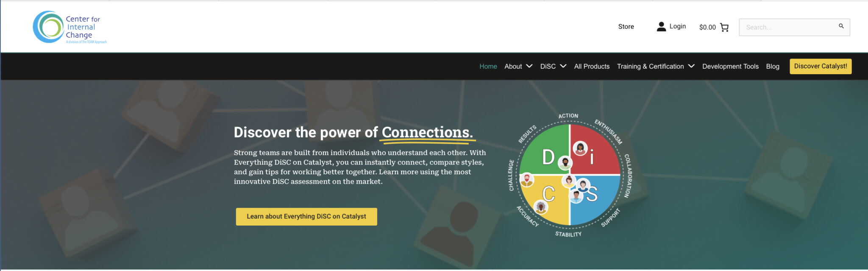Open the Store link

coord(626,26)
